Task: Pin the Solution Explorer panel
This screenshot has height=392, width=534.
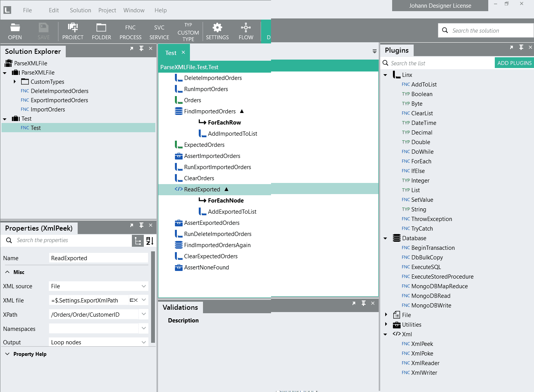Action: 141,48
